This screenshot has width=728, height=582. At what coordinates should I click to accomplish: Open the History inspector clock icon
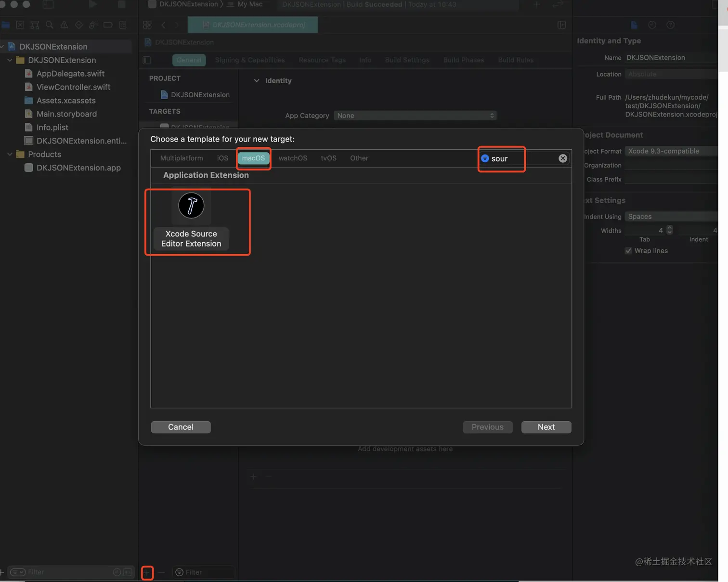(x=652, y=25)
